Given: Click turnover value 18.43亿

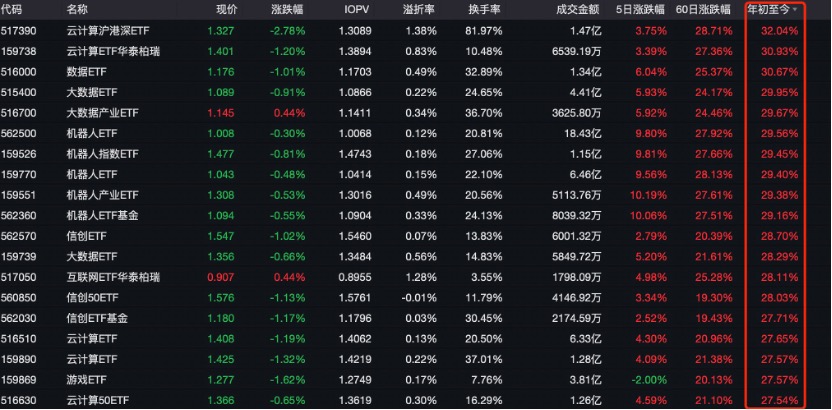Looking at the screenshot, I should [x=584, y=133].
